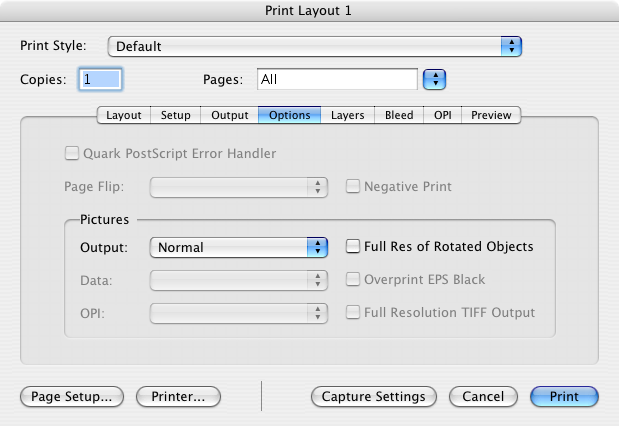The height and width of the screenshot is (426, 619).
Task: Click the Copies input field
Action: click(x=101, y=78)
